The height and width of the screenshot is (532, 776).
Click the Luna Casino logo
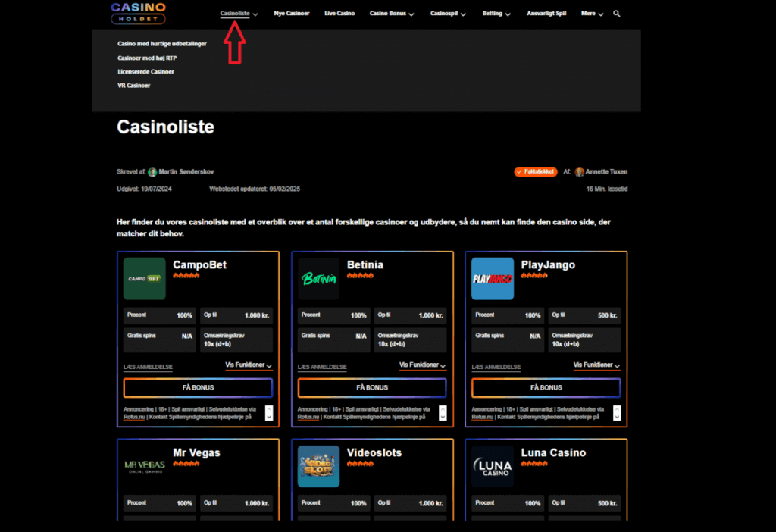[493, 466]
